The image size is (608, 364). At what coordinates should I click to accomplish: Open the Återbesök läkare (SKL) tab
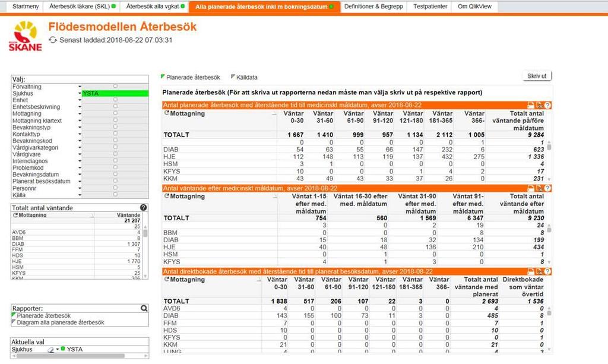click(x=82, y=7)
